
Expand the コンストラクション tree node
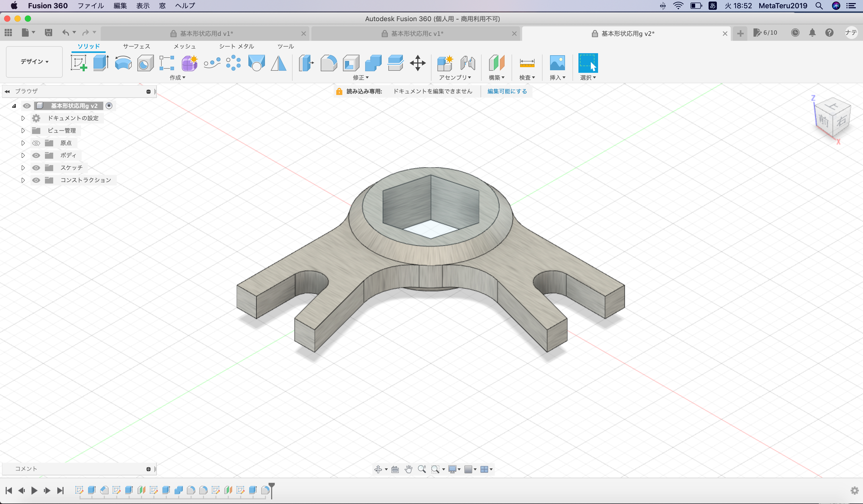coord(23,180)
